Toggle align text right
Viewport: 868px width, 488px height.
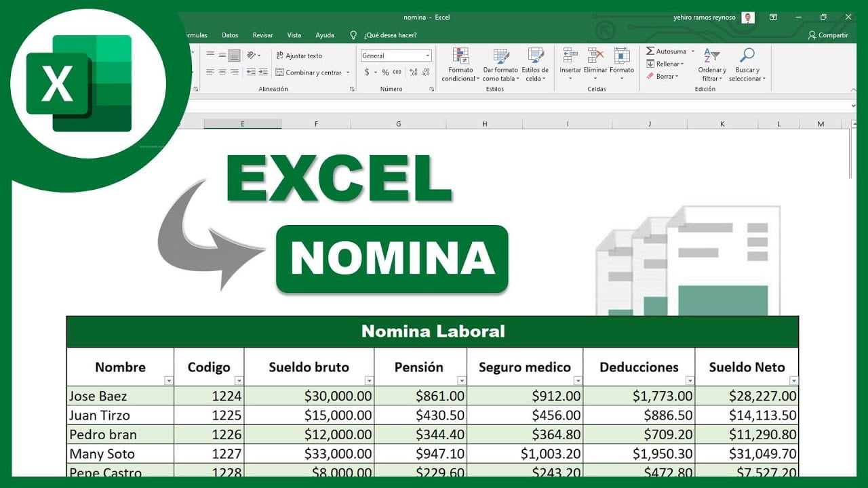tap(234, 72)
